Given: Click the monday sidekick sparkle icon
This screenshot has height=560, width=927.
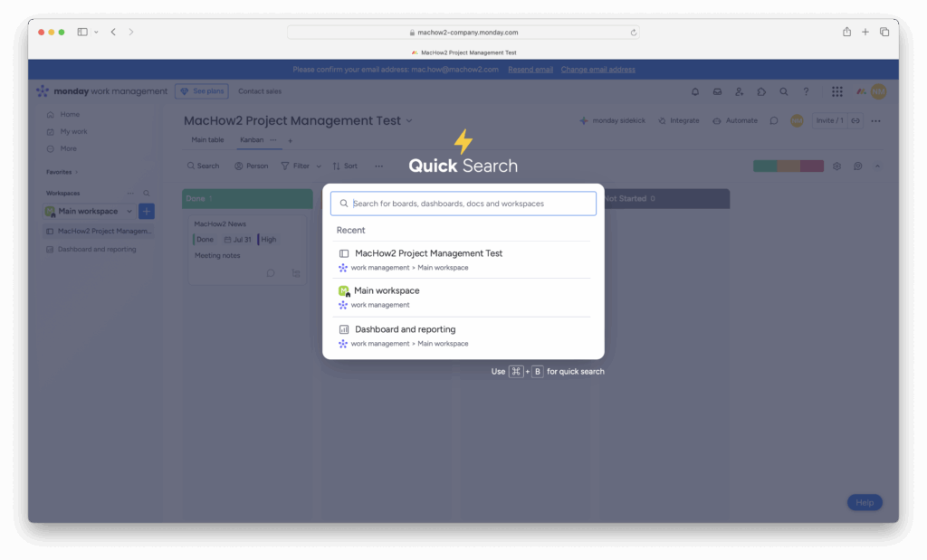Looking at the screenshot, I should [584, 120].
